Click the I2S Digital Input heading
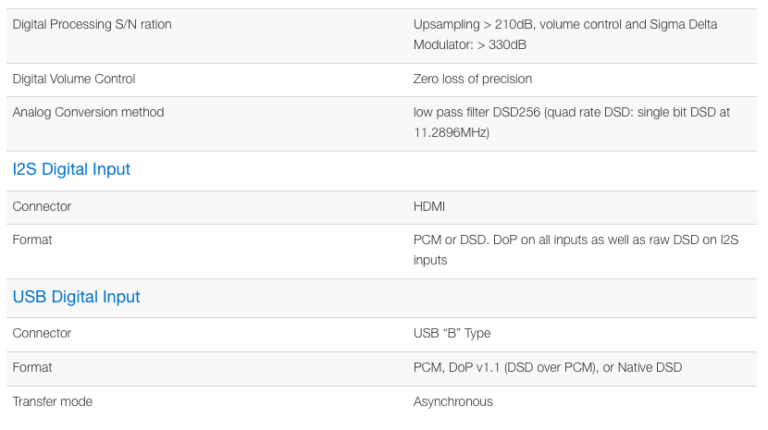This screenshot has width=768, height=430. (71, 170)
